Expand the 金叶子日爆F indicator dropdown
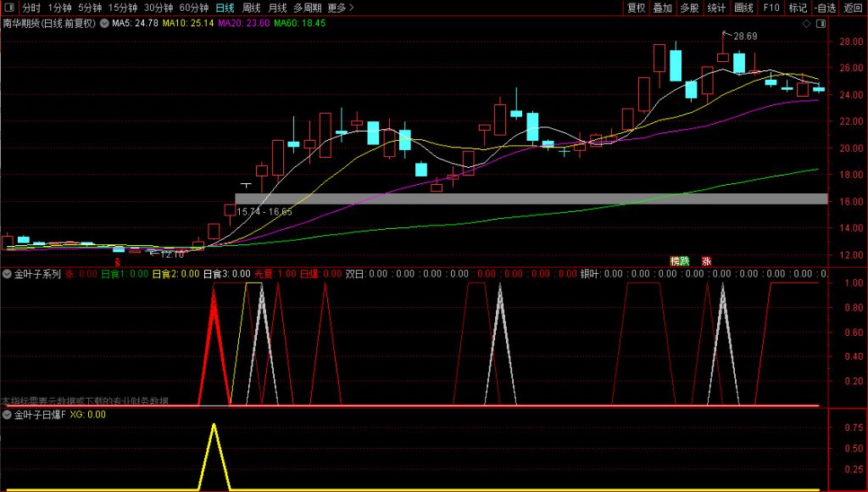 point(7,415)
